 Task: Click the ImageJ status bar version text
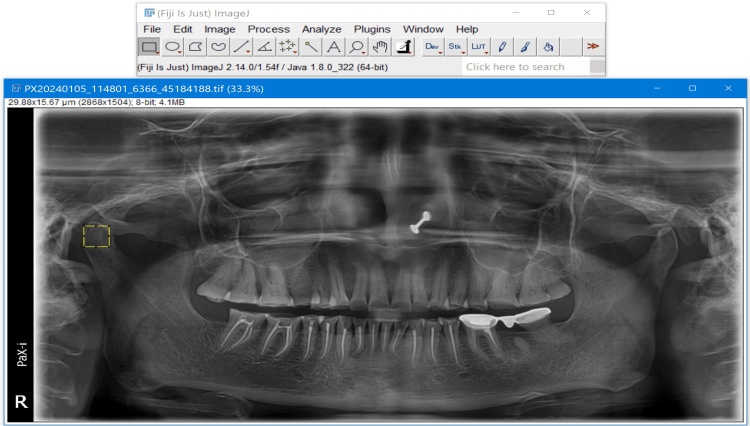[x=262, y=67]
